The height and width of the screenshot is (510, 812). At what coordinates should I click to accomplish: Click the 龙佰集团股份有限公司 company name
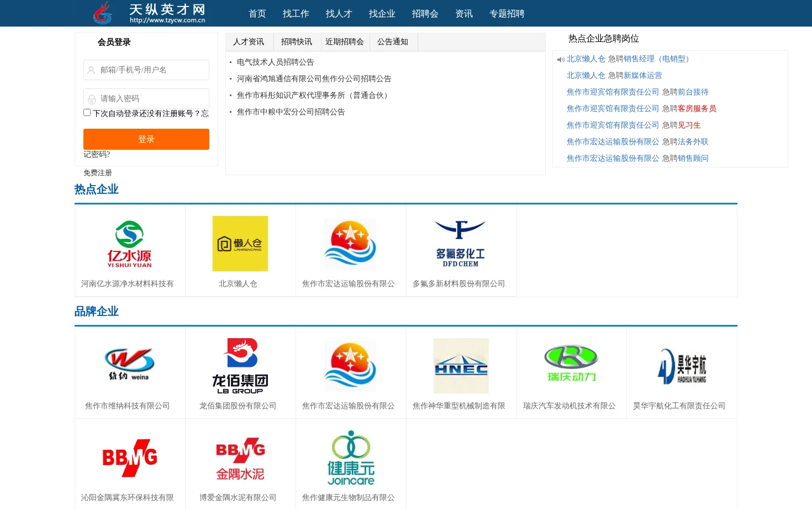point(238,406)
